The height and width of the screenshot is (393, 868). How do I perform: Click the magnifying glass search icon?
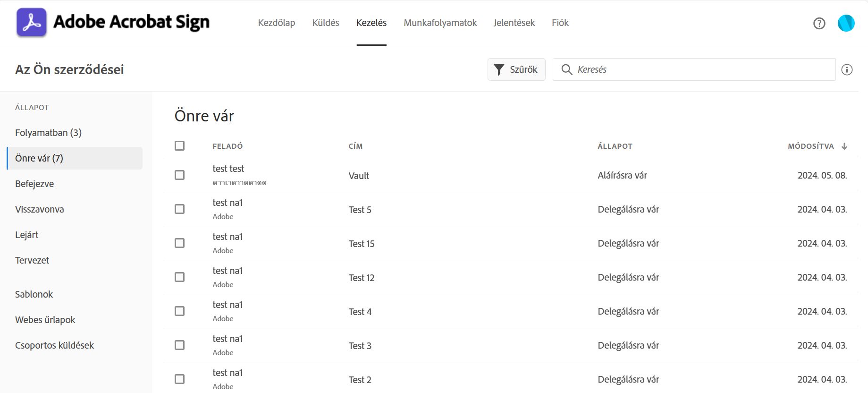pos(566,69)
